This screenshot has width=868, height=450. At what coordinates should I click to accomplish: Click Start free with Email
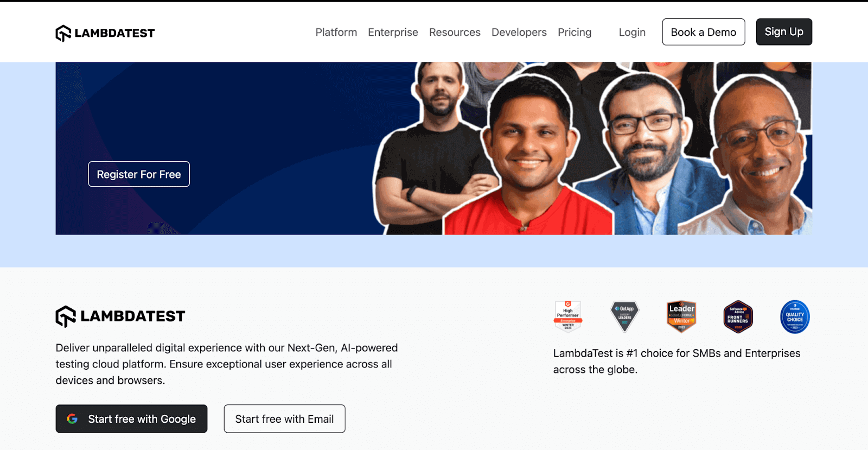click(x=284, y=419)
